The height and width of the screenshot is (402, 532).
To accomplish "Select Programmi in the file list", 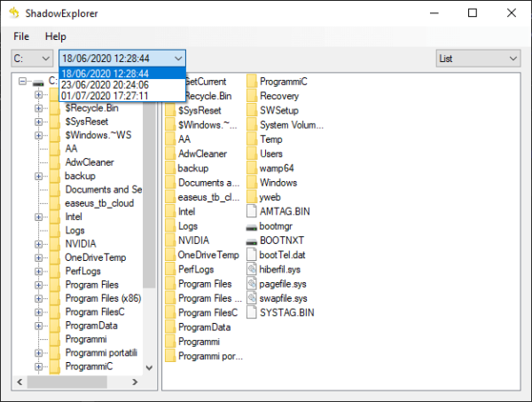I will (199, 342).
